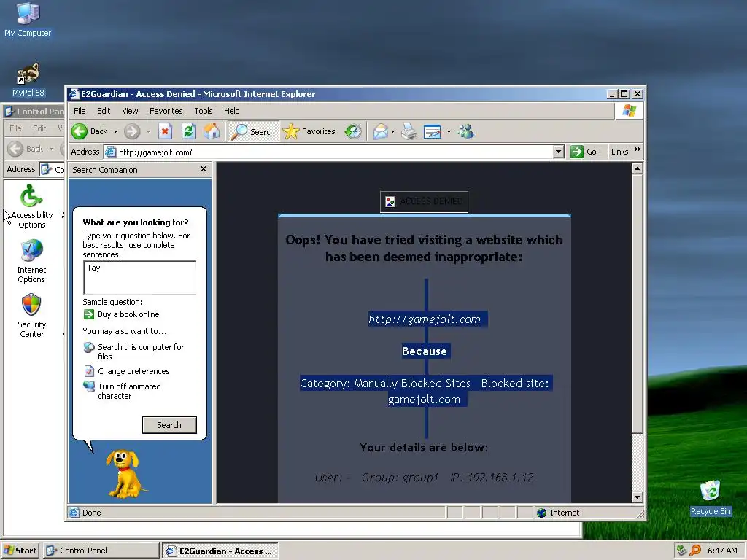Click the http://gamejolt.com link on blocked page
The image size is (747, 560).
pos(425,319)
